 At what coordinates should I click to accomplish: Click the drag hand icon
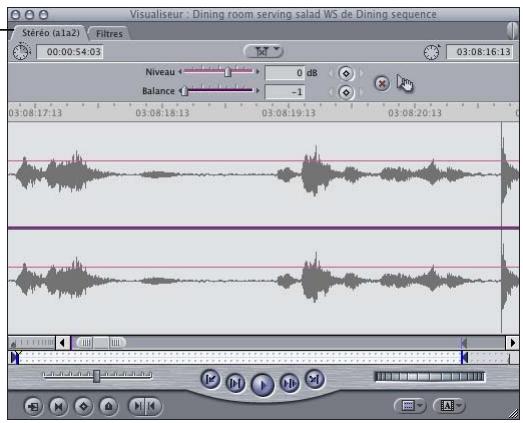(405, 83)
